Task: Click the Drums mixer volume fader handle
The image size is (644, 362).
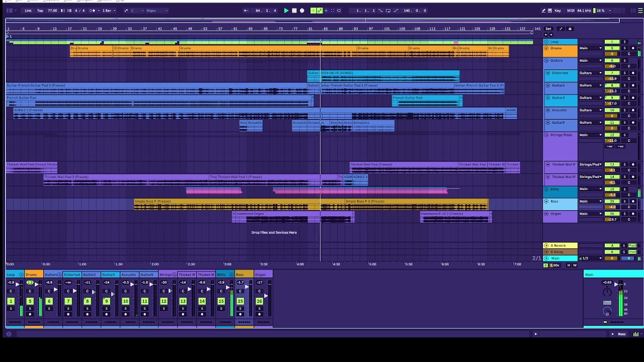Action: pos(36,284)
